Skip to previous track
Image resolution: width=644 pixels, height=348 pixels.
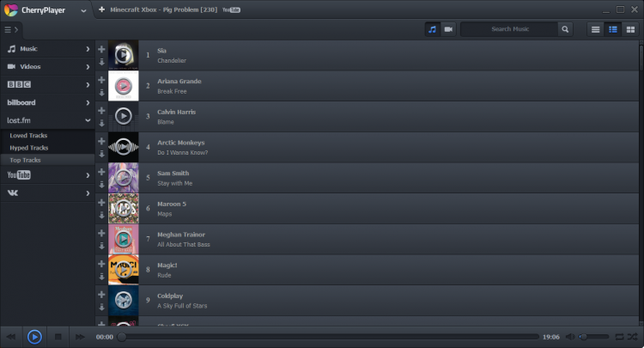11,337
